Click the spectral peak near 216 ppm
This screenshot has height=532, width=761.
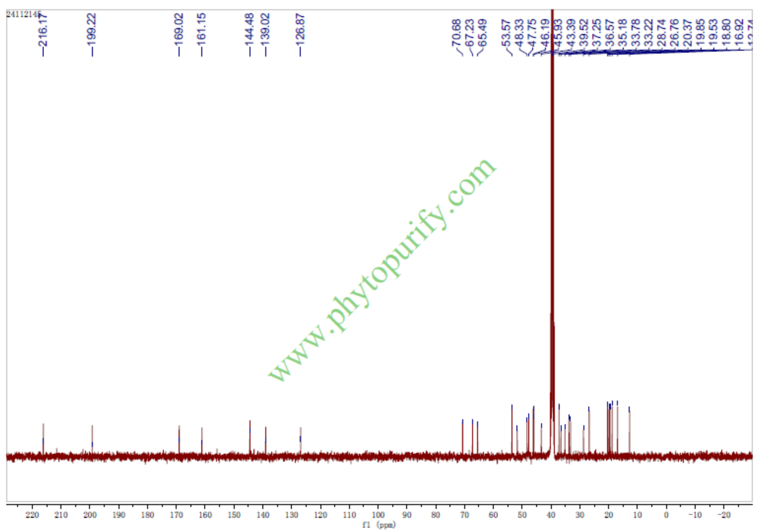(x=43, y=437)
